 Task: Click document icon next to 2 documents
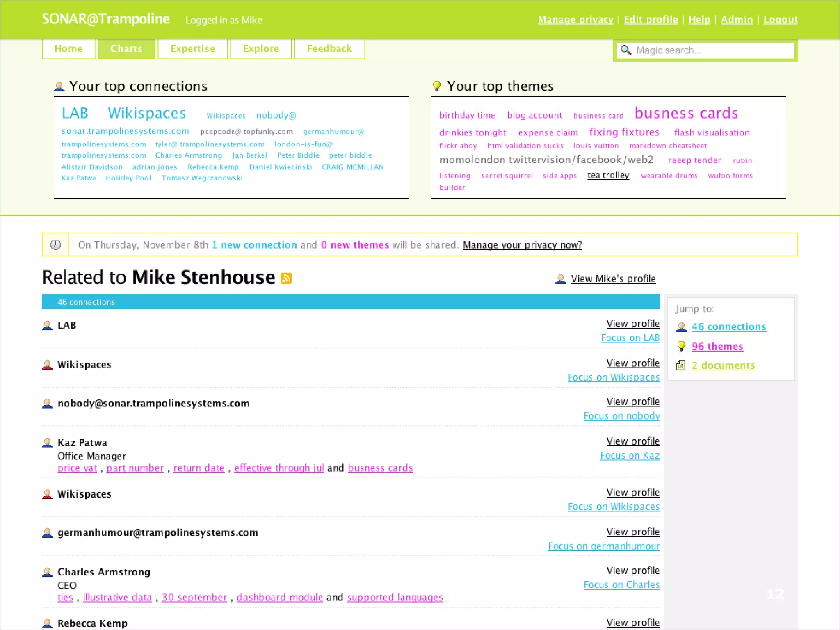(x=681, y=365)
